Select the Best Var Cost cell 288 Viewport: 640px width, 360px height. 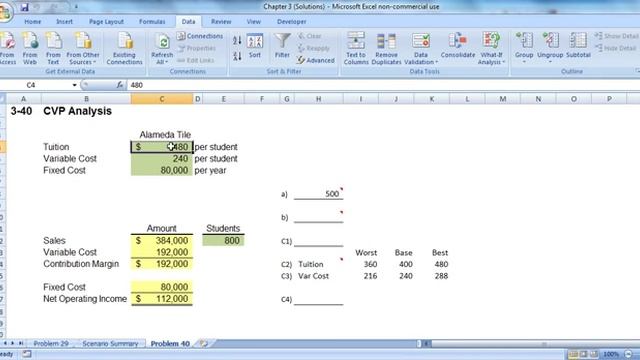(431, 276)
